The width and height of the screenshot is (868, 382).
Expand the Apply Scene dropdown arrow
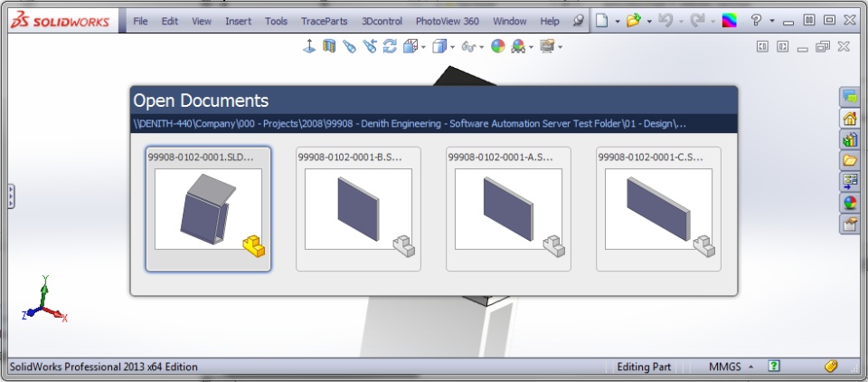pos(531,47)
